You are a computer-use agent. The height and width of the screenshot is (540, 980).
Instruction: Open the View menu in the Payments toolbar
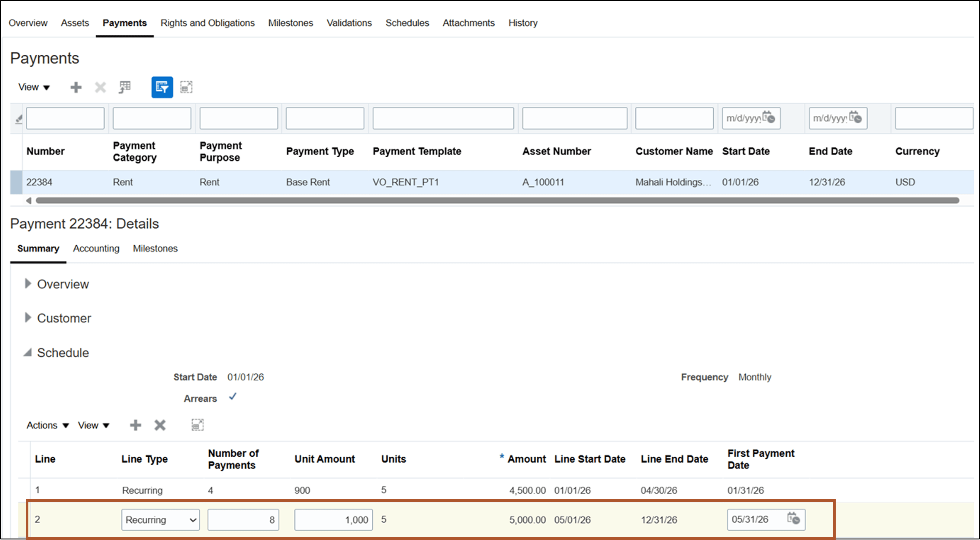(34, 87)
